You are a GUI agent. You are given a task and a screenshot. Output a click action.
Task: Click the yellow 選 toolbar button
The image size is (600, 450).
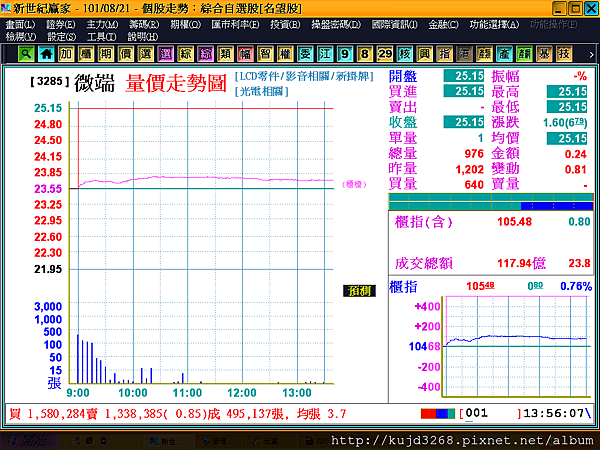point(145,54)
